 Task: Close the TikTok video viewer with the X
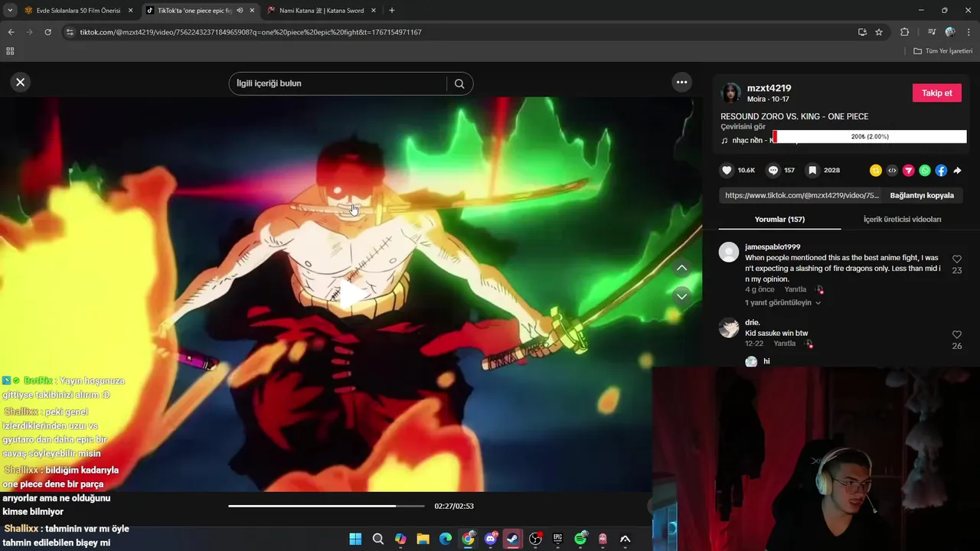(21, 82)
